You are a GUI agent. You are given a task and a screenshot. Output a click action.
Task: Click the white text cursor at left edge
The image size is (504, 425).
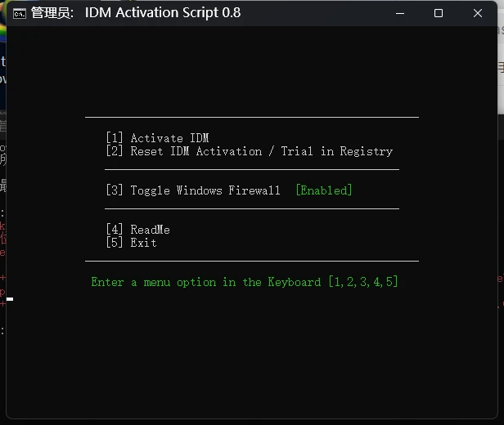(x=10, y=299)
